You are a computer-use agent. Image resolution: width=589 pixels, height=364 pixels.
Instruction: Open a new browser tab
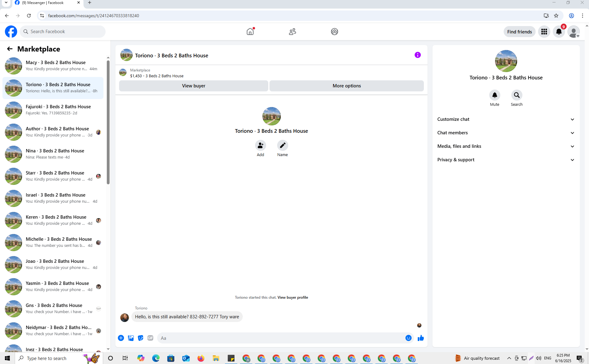(90, 3)
